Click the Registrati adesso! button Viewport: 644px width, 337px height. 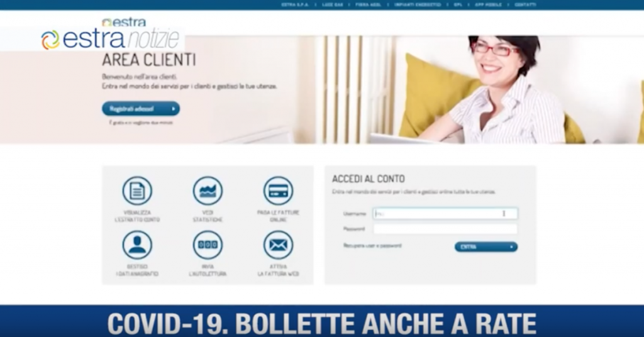(141, 109)
